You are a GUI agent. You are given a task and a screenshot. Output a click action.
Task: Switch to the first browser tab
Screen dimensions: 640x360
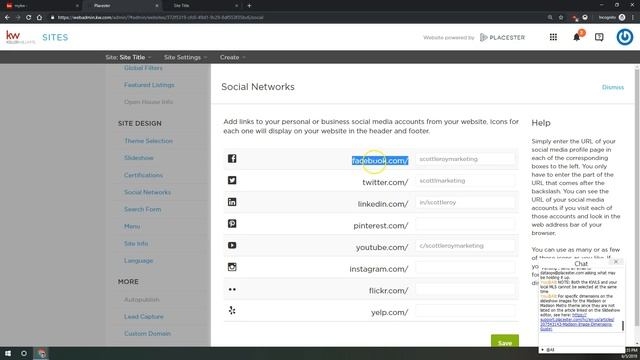pyautogui.click(x=41, y=6)
